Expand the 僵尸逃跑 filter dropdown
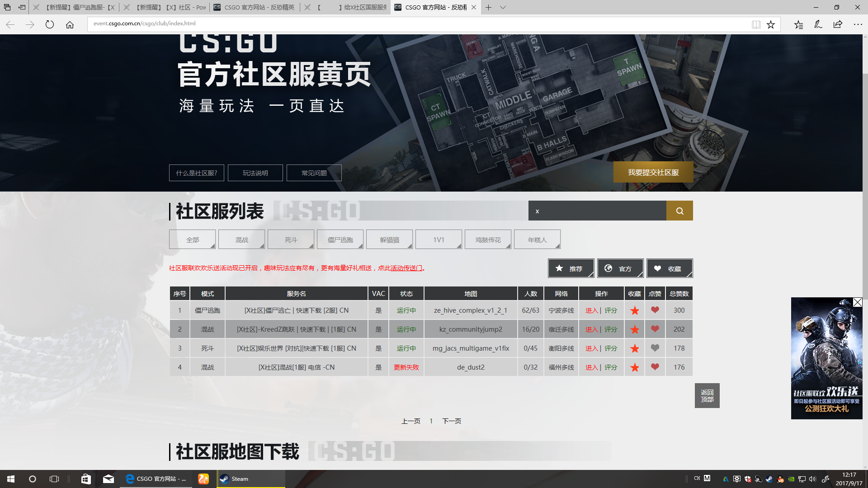 pyautogui.click(x=340, y=239)
